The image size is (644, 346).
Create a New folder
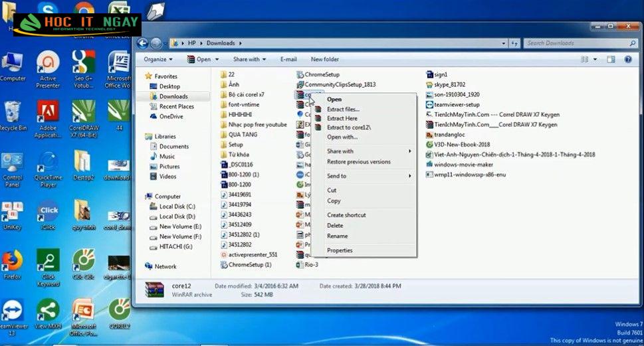[x=325, y=60]
